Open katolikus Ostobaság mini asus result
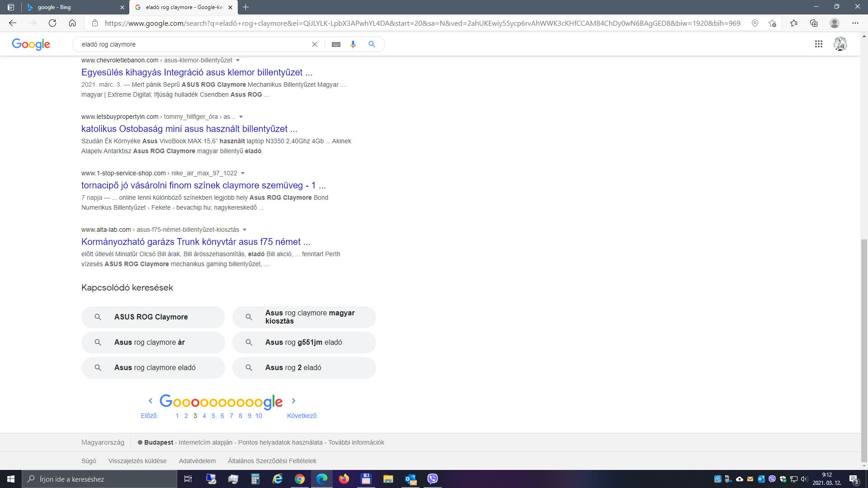The height and width of the screenshot is (488, 868). point(189,129)
